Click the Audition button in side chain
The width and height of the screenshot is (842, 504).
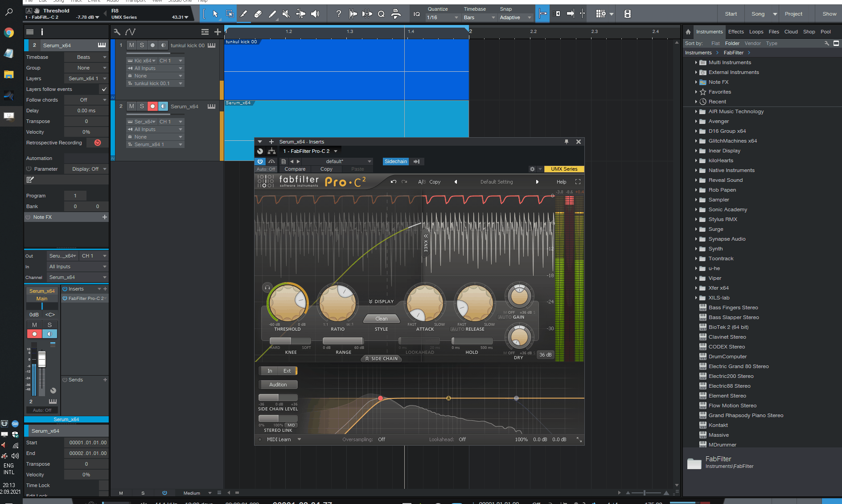pos(278,385)
